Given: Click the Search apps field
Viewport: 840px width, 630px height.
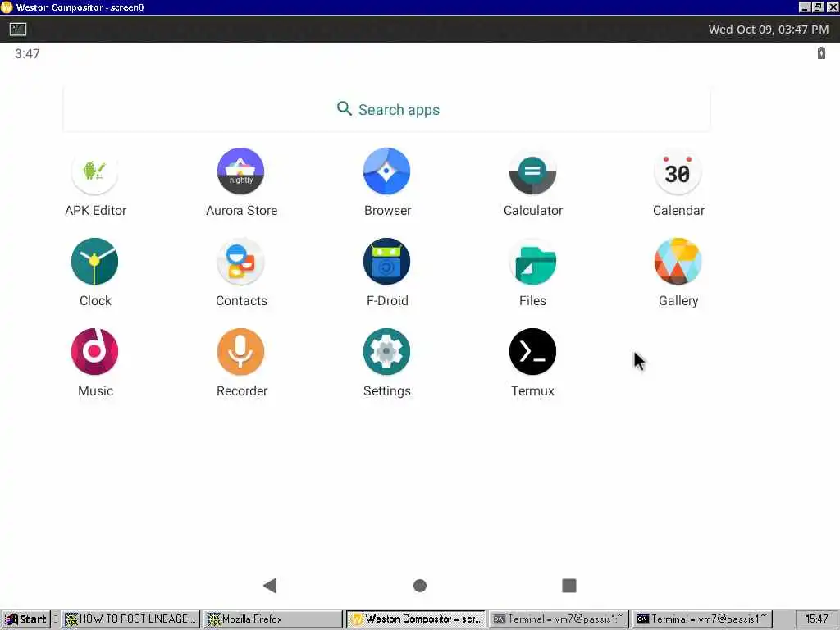Looking at the screenshot, I should pyautogui.click(x=387, y=109).
